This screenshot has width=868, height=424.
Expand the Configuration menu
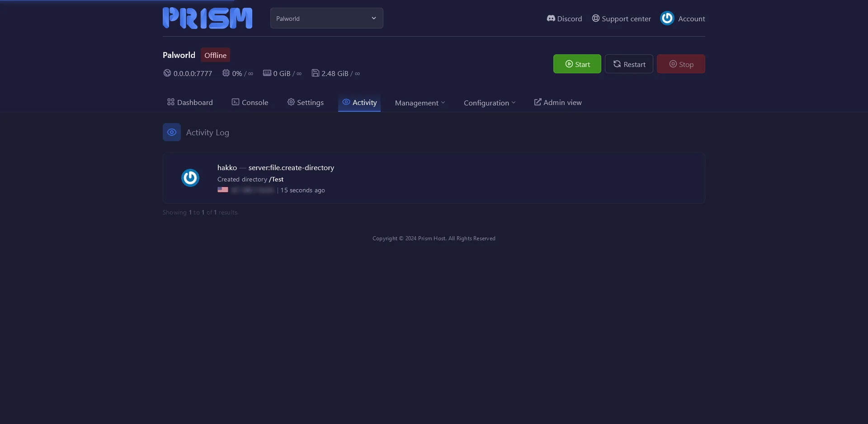coord(489,103)
